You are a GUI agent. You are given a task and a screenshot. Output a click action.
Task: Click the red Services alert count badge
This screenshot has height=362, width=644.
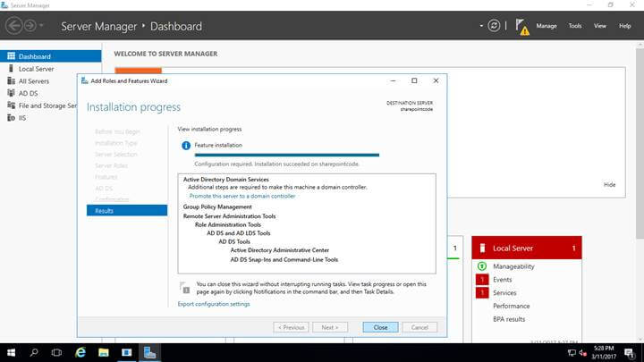(482, 292)
